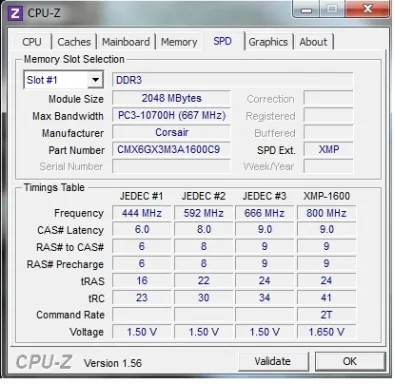Click the empty Buffered field
Screen dimensions: 394x384
[x=328, y=133]
